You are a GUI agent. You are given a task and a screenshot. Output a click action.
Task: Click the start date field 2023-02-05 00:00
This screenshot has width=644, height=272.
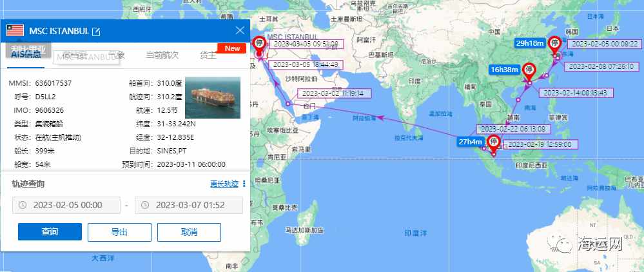(66, 206)
